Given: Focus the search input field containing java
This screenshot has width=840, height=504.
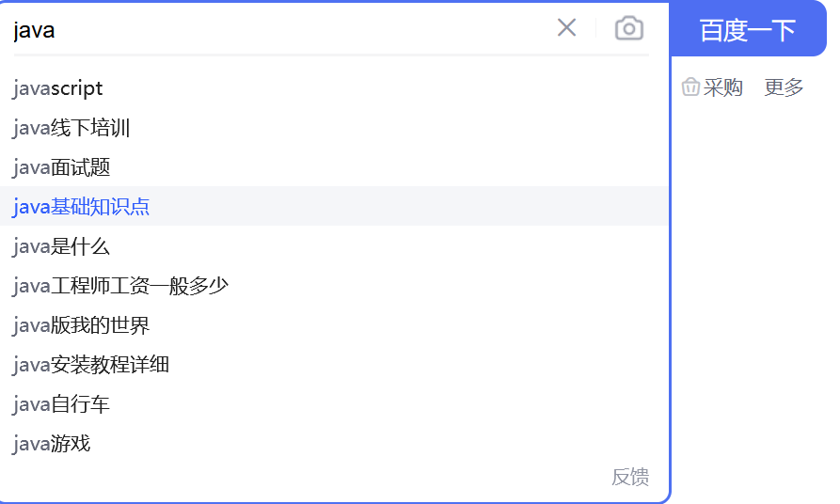Looking at the screenshot, I should (282, 30).
